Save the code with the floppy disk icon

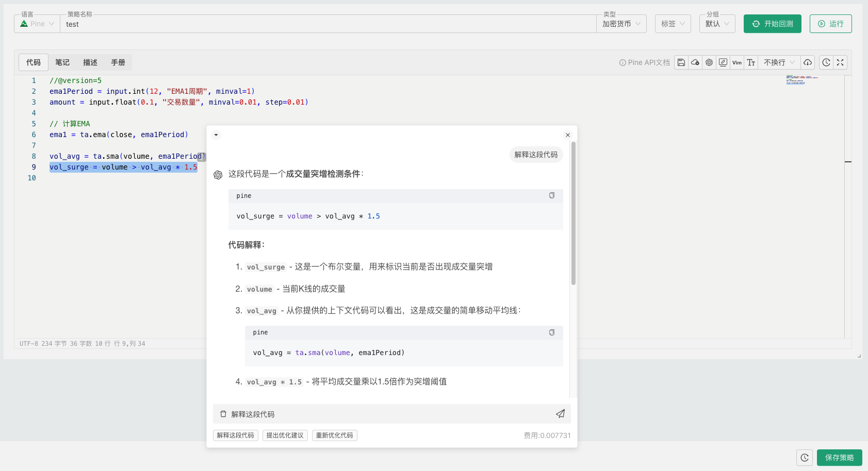click(x=682, y=62)
